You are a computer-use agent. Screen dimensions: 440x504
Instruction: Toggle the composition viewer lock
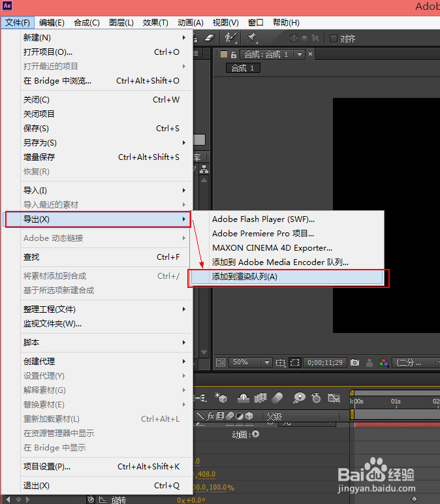click(234, 55)
